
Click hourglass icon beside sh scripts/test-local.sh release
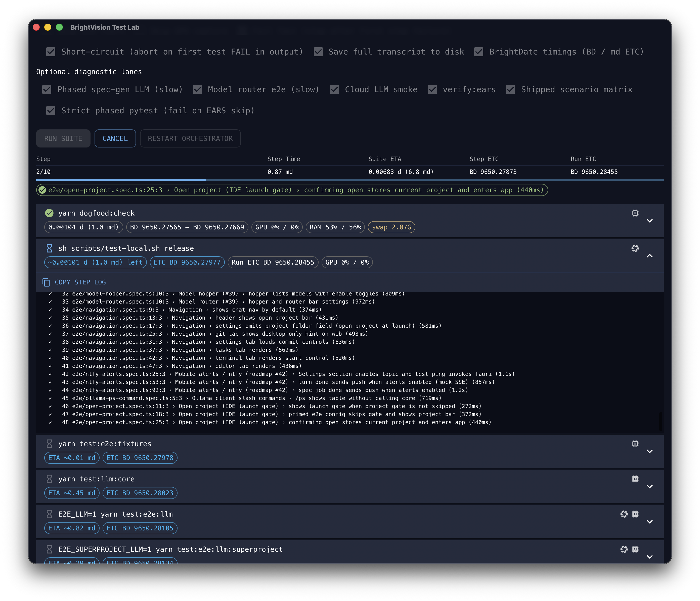(x=49, y=248)
